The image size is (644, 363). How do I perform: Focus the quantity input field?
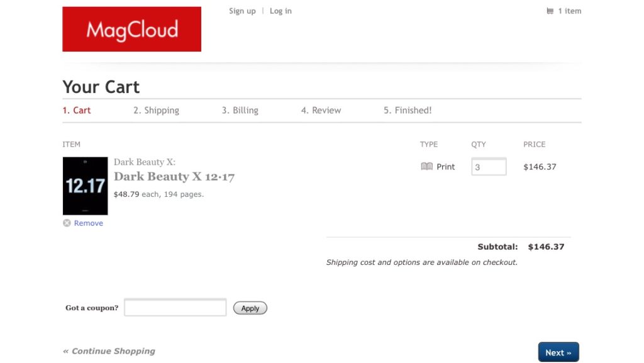click(489, 167)
